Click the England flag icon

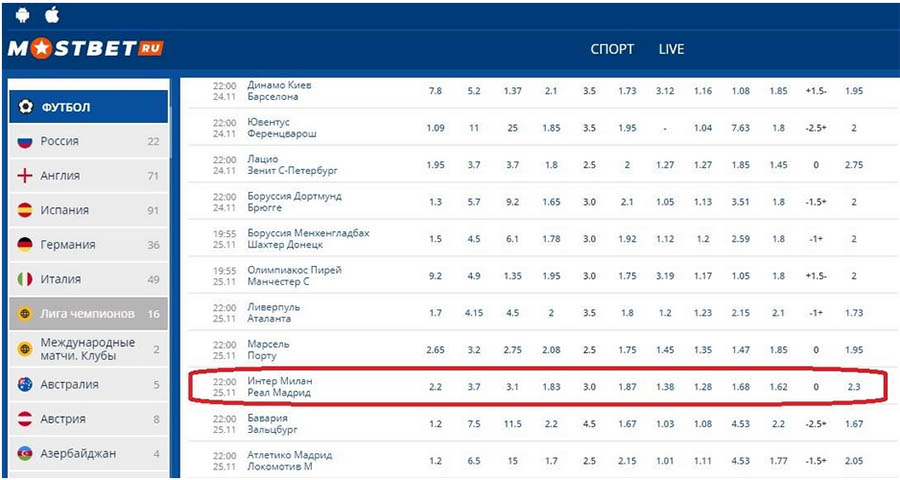pos(25,176)
